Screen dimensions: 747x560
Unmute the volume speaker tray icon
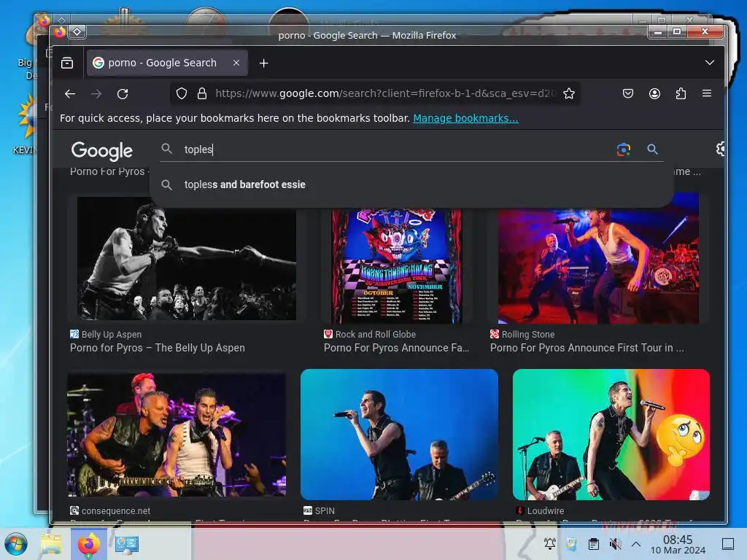(615, 543)
